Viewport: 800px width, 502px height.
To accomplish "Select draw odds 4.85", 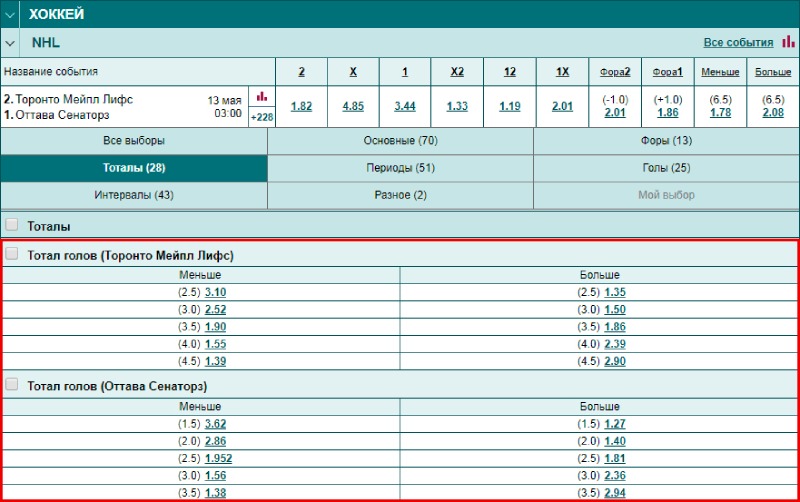I will (x=353, y=106).
